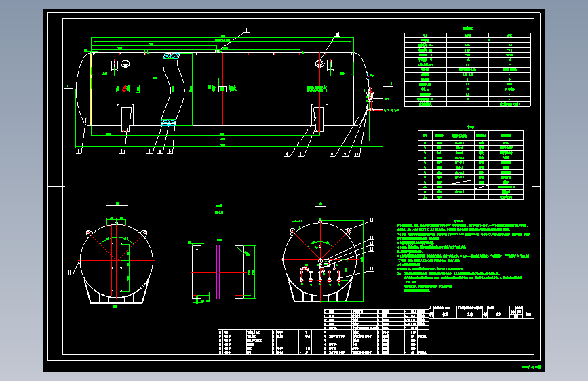Click callout number 11 above the tank
588x381 pixels.
247,30
